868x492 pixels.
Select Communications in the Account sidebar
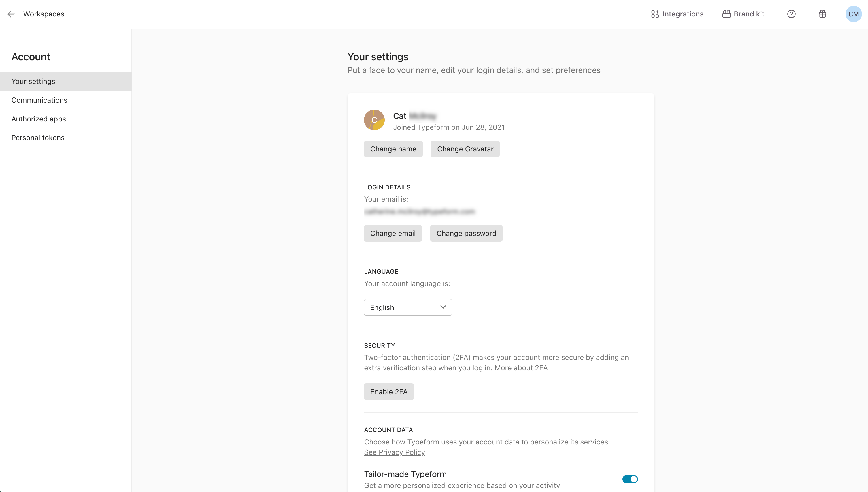[x=39, y=100]
